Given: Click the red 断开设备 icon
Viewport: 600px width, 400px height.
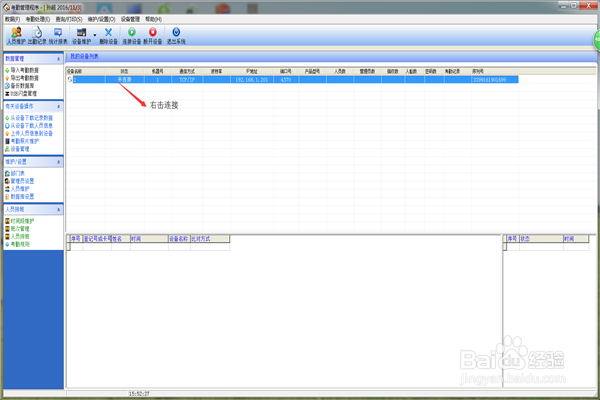Looking at the screenshot, I should (x=153, y=36).
